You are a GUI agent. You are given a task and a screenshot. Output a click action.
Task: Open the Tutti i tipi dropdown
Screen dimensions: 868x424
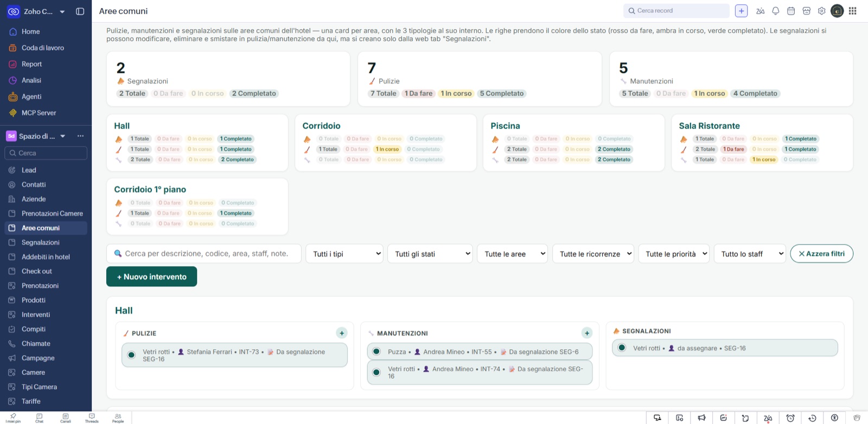point(344,254)
